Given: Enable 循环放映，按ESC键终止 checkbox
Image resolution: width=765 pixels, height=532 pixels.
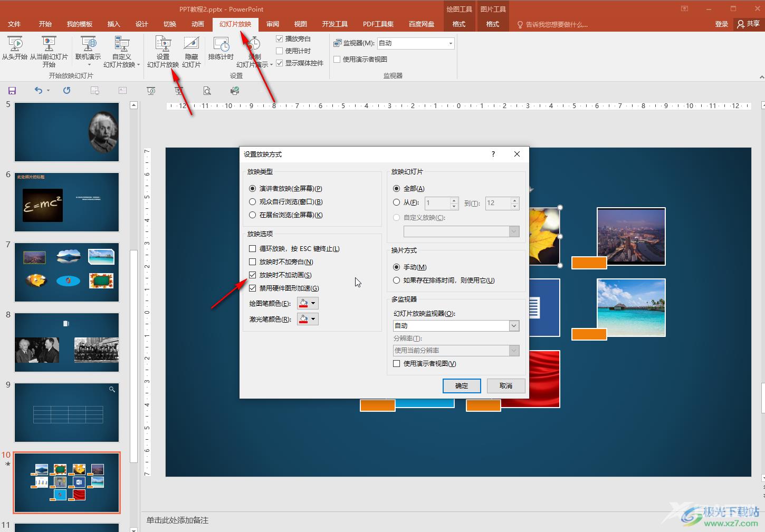Looking at the screenshot, I should point(252,248).
